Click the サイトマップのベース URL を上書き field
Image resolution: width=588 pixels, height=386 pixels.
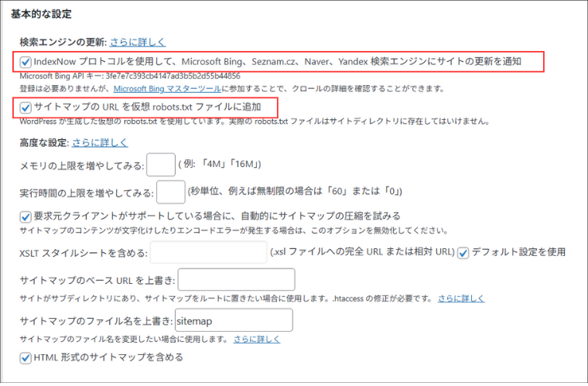click(236, 279)
